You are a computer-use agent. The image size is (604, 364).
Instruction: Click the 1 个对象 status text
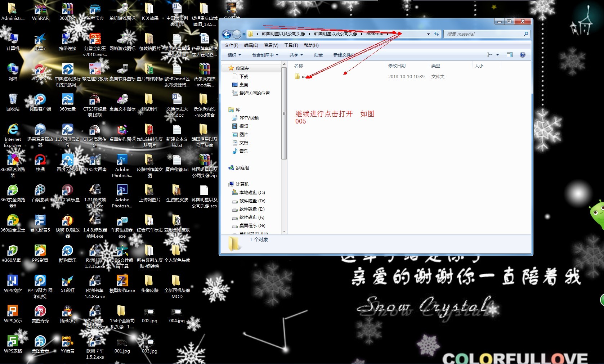coord(259,240)
